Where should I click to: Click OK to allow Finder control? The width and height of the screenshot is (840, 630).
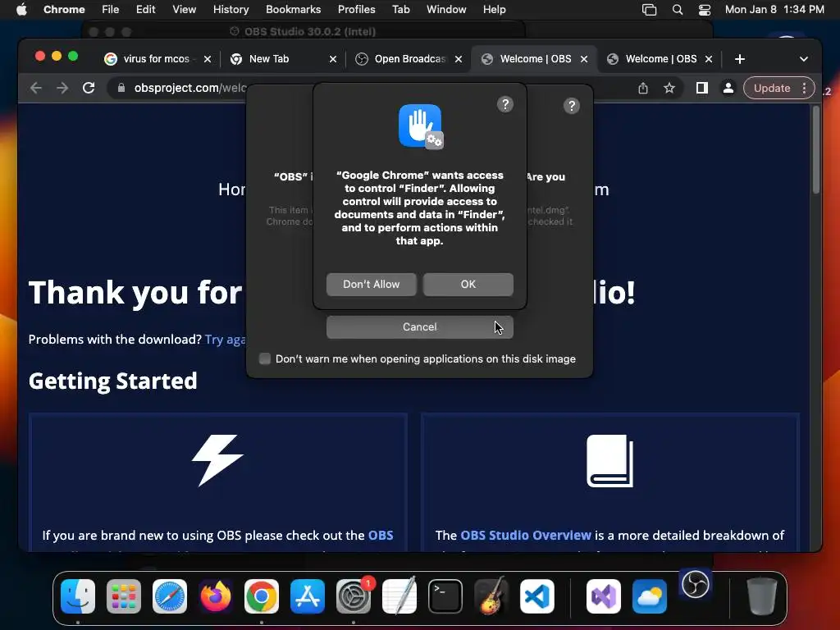(468, 285)
